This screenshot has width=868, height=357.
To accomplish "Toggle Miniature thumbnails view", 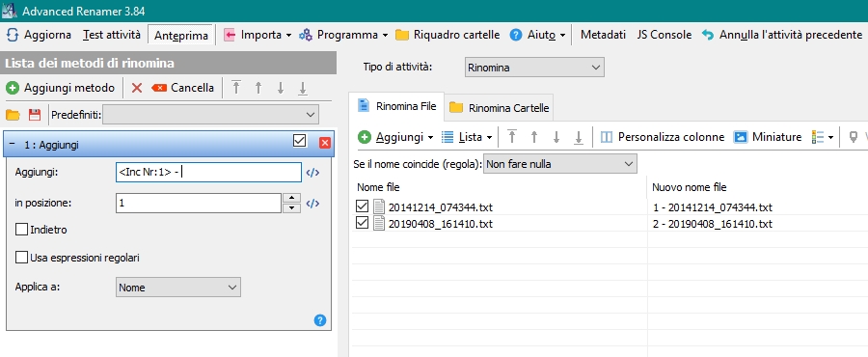I will coord(768,137).
